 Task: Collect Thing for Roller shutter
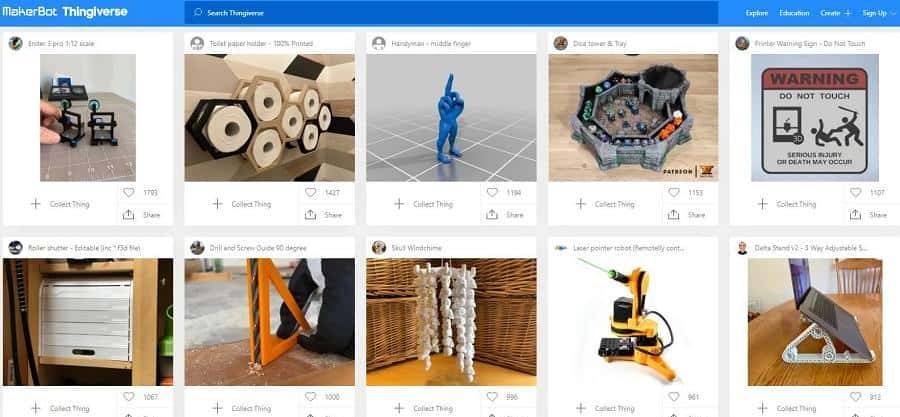pyautogui.click(x=60, y=408)
